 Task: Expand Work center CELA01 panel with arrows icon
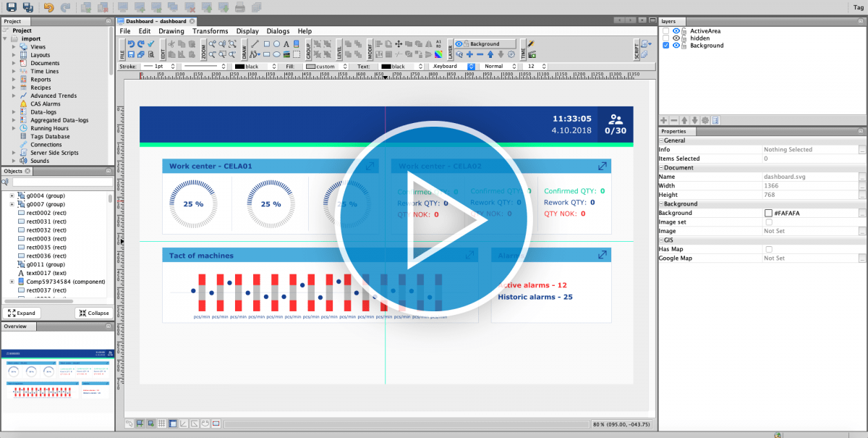coord(370,167)
